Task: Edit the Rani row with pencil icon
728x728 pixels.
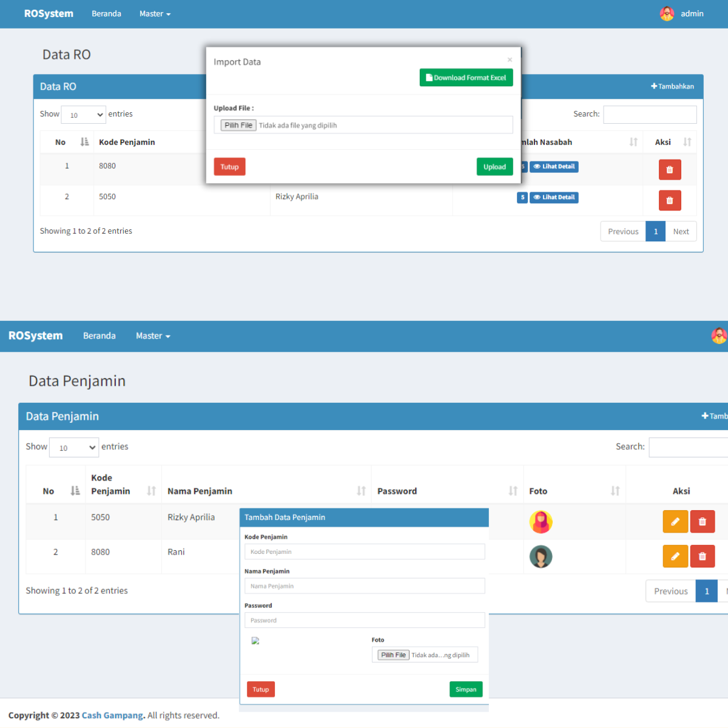Action: point(675,556)
